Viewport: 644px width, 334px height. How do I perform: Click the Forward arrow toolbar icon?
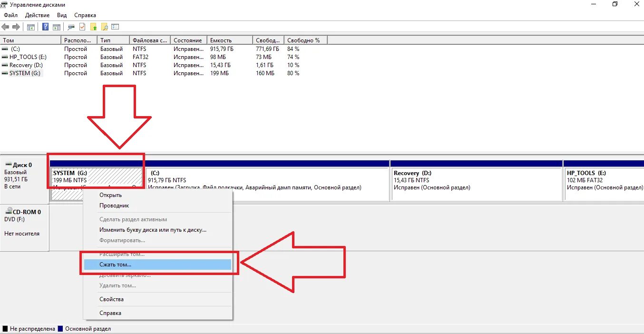tap(16, 27)
